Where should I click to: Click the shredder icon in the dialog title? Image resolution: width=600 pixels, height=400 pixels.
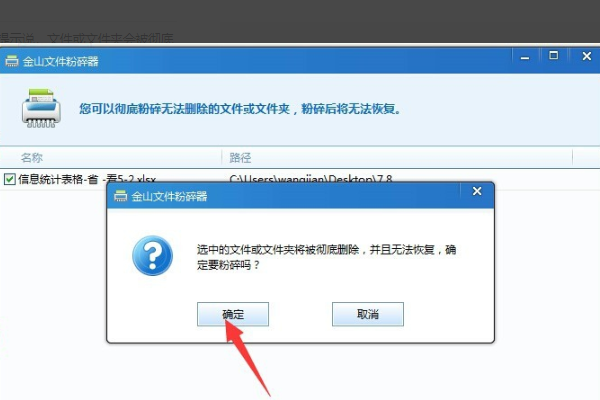point(120,196)
